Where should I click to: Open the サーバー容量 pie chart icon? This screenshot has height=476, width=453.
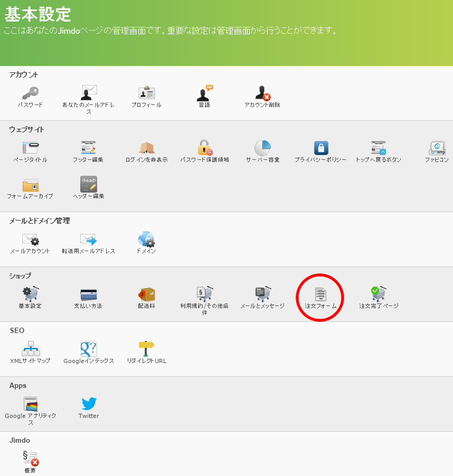point(262,148)
